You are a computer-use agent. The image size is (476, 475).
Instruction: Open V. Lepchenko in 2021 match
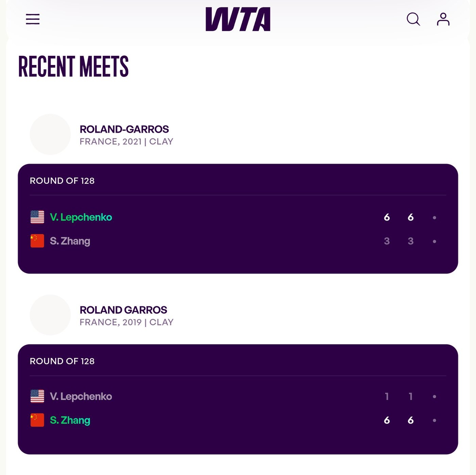tap(81, 217)
